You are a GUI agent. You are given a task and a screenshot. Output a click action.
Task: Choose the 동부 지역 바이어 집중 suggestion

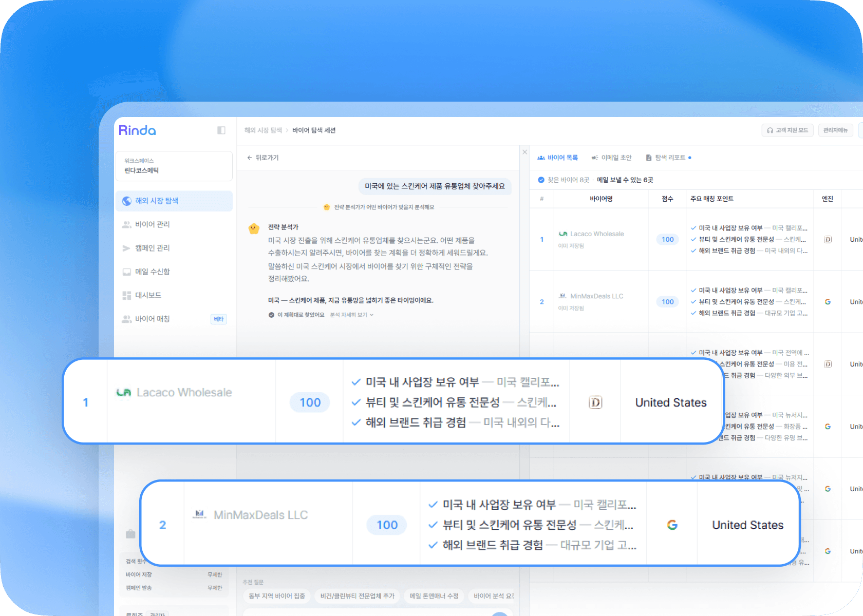(x=277, y=596)
